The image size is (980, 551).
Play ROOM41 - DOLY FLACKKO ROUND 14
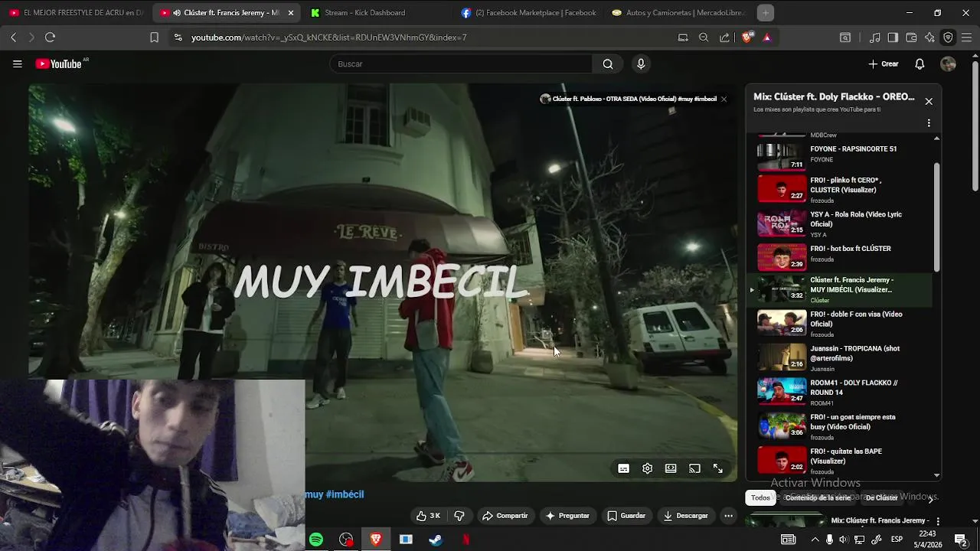point(841,392)
